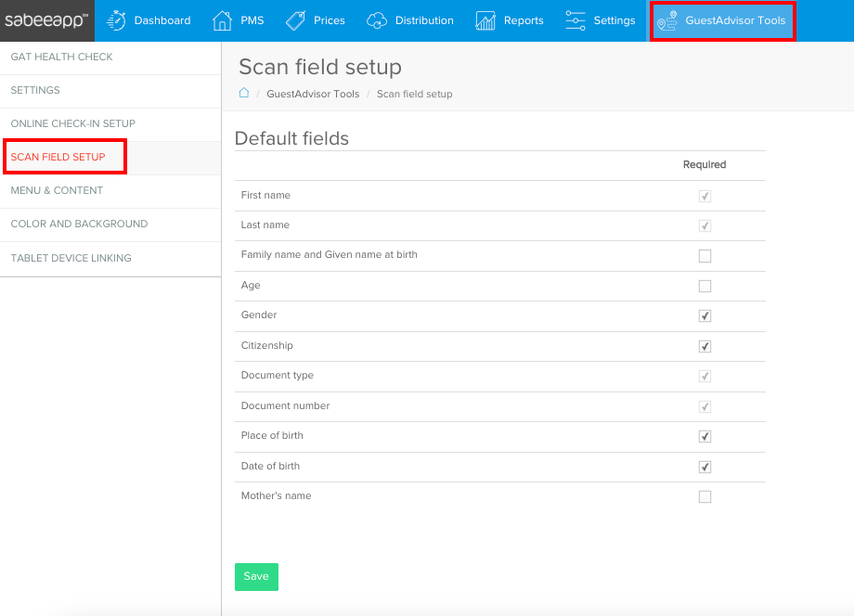854x616 pixels.
Task: Uncheck the Gender required checkbox
Action: click(x=705, y=315)
